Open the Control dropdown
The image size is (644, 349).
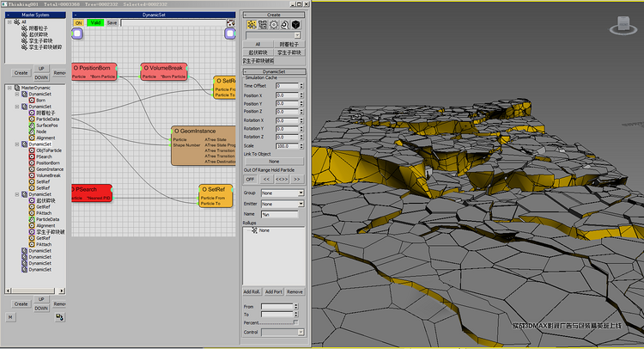301,332
